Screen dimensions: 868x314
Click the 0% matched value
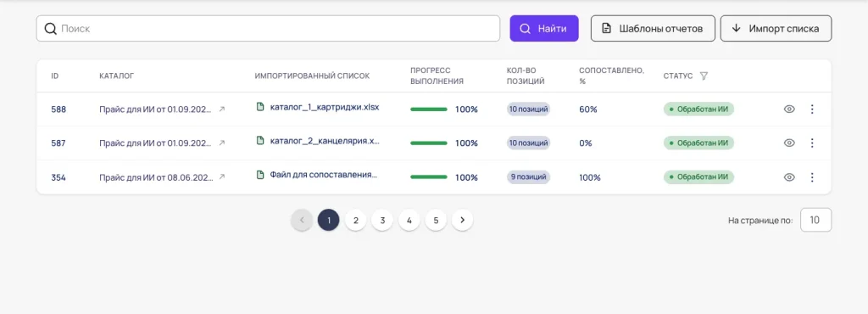pos(586,143)
